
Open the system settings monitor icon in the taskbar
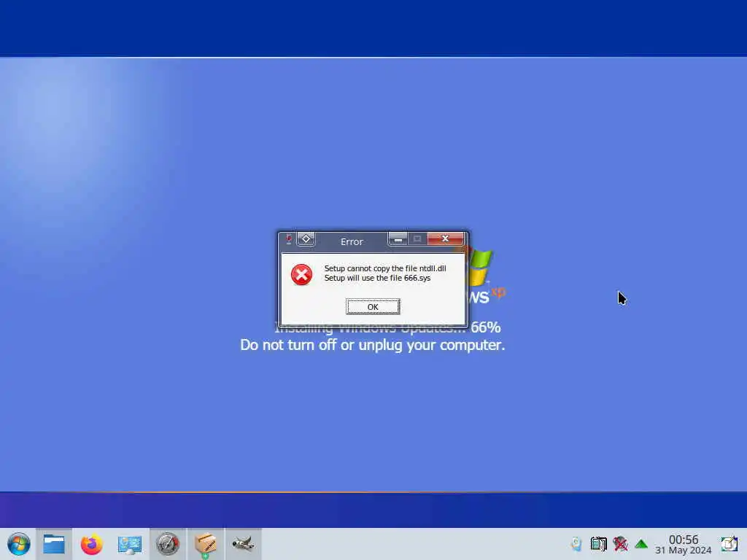tap(130, 544)
